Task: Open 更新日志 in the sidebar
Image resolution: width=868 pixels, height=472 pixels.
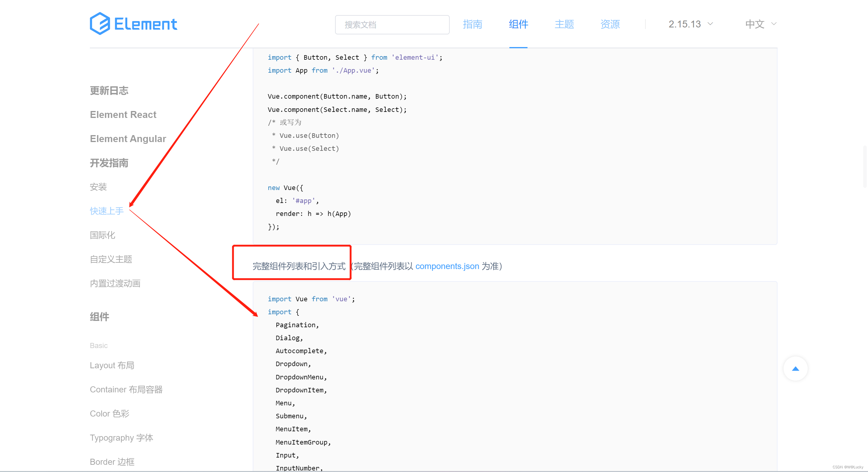Action: point(109,90)
